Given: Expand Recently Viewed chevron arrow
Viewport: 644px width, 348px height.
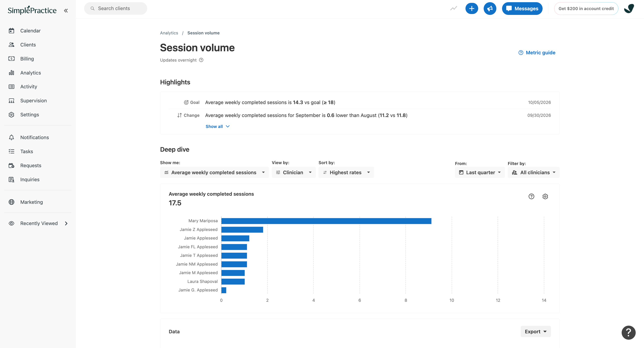Looking at the screenshot, I should pos(66,223).
